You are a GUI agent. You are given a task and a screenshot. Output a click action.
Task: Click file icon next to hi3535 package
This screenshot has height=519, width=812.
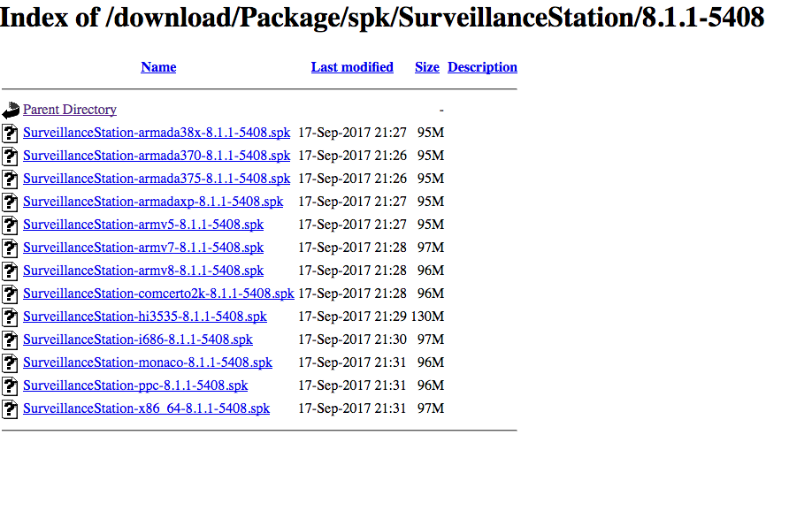(x=11, y=317)
